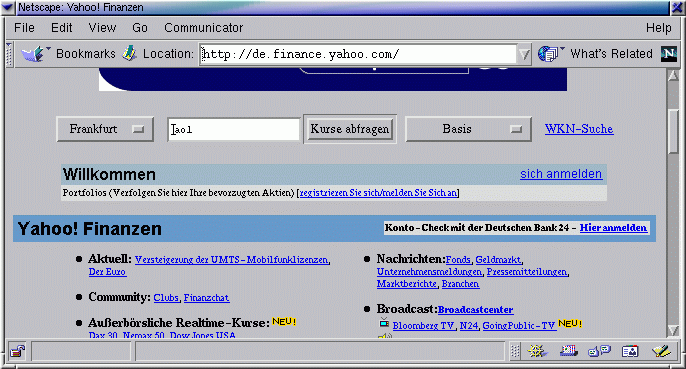
Task: Open the GoingPublic-TV link
Action: coord(519,326)
